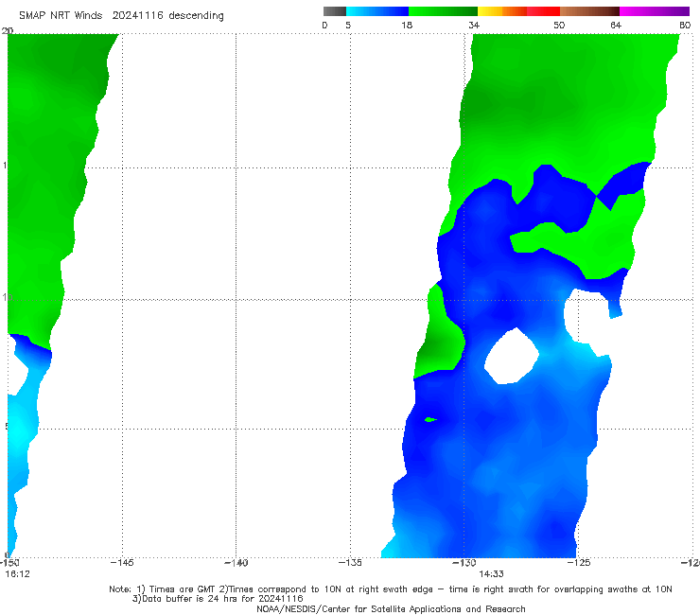Click the longitude axis label '-145'
The height and width of the screenshot is (615, 700).
(x=122, y=563)
